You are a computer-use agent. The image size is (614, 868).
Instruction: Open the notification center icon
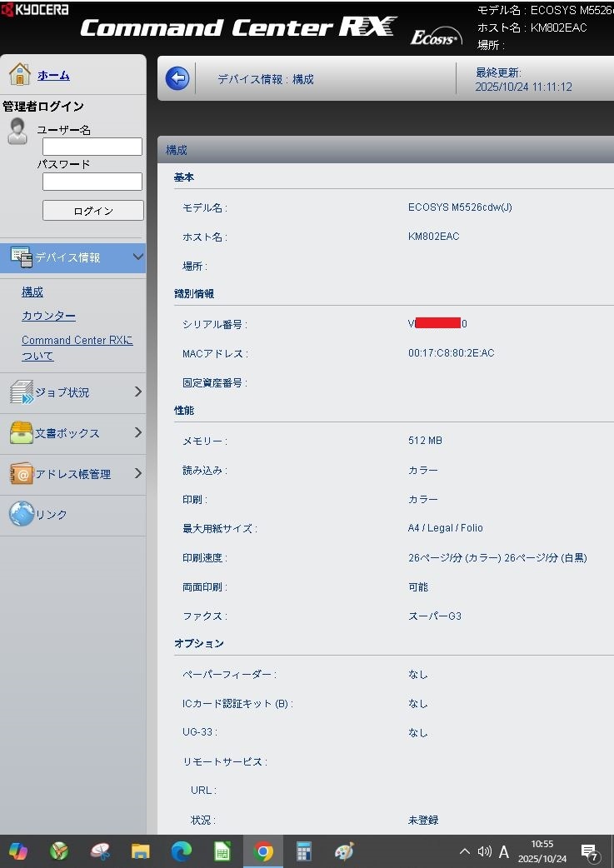coord(589,852)
